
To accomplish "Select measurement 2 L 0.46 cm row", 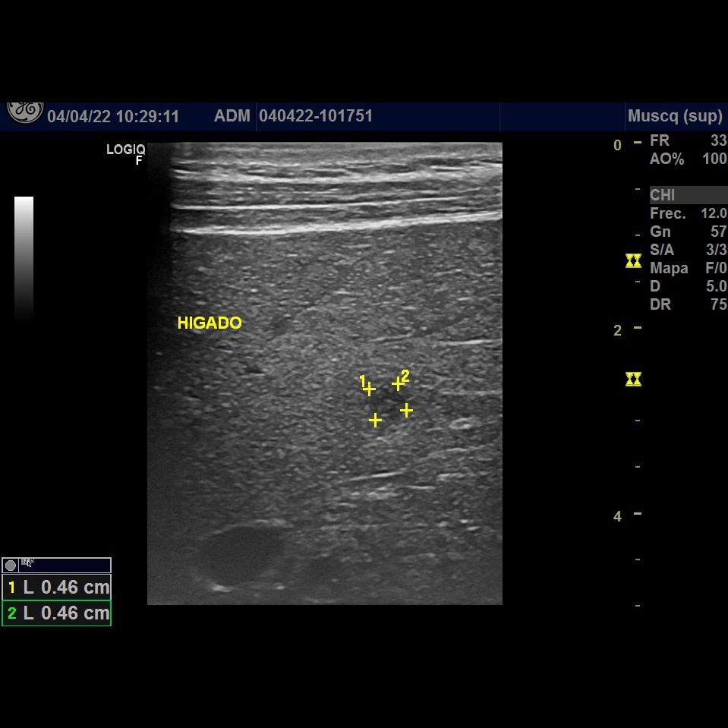I will click(57, 613).
